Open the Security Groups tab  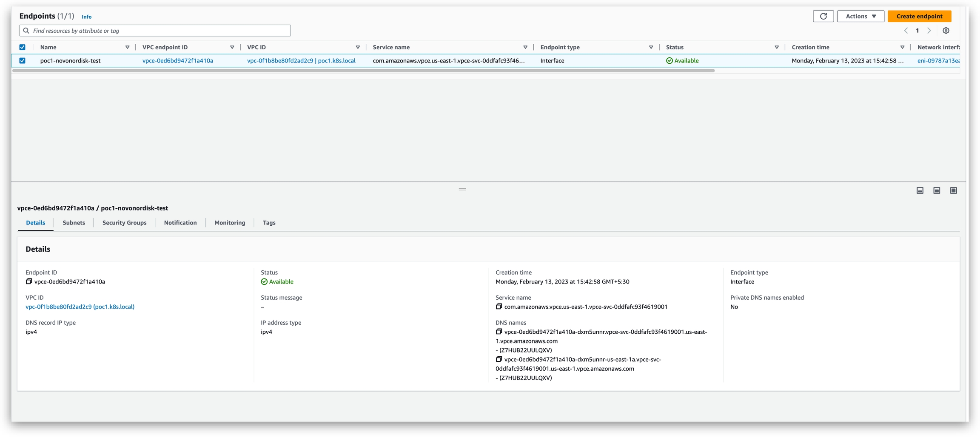[124, 223]
